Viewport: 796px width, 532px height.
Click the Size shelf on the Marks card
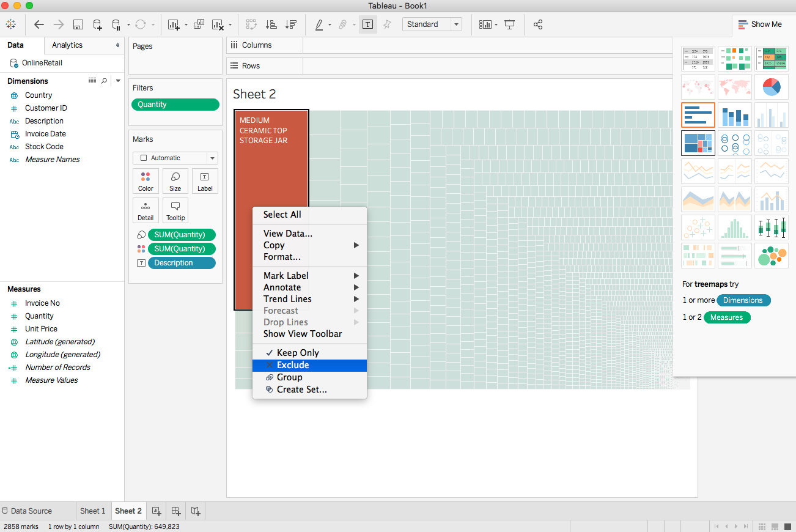pos(175,181)
